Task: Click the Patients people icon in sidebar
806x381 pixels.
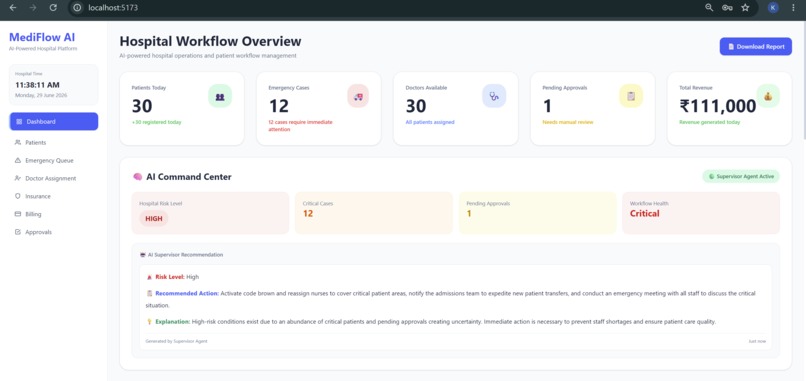Action: (18, 142)
